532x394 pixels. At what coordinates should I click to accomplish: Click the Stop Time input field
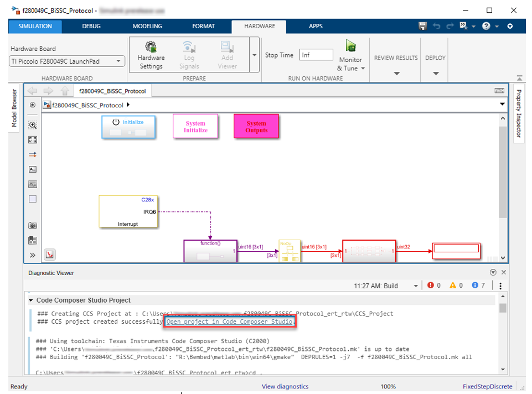coord(316,55)
